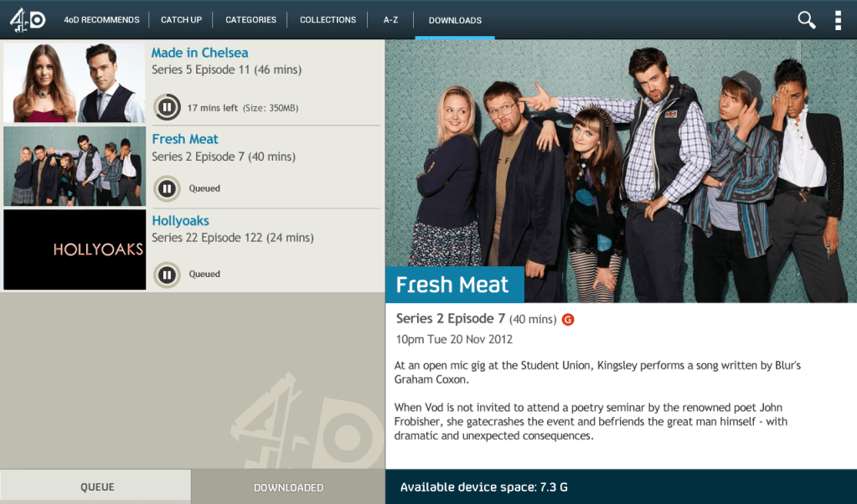Open the search magnifier icon

pos(806,20)
